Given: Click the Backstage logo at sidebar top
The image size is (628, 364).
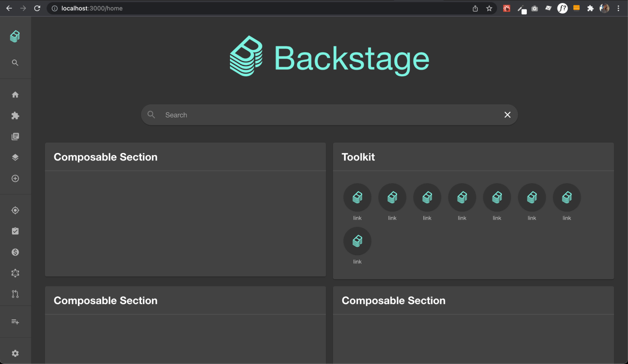Looking at the screenshot, I should (x=15, y=36).
